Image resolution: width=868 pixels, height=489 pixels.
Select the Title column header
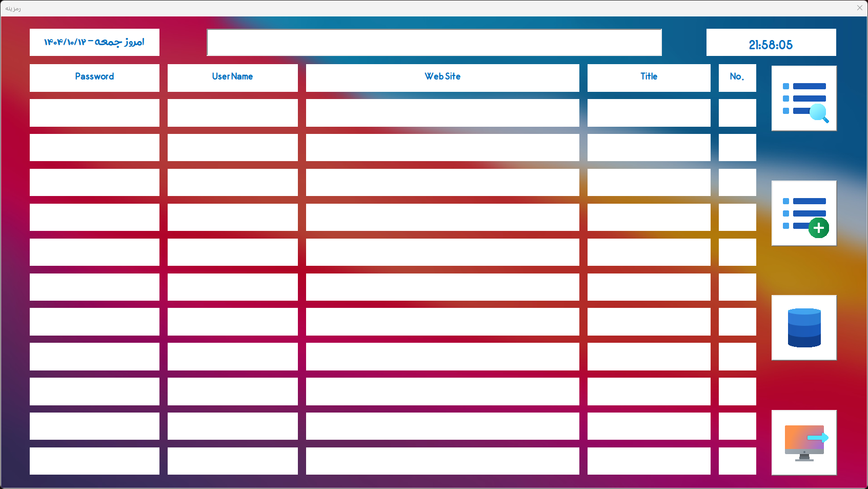pyautogui.click(x=649, y=77)
